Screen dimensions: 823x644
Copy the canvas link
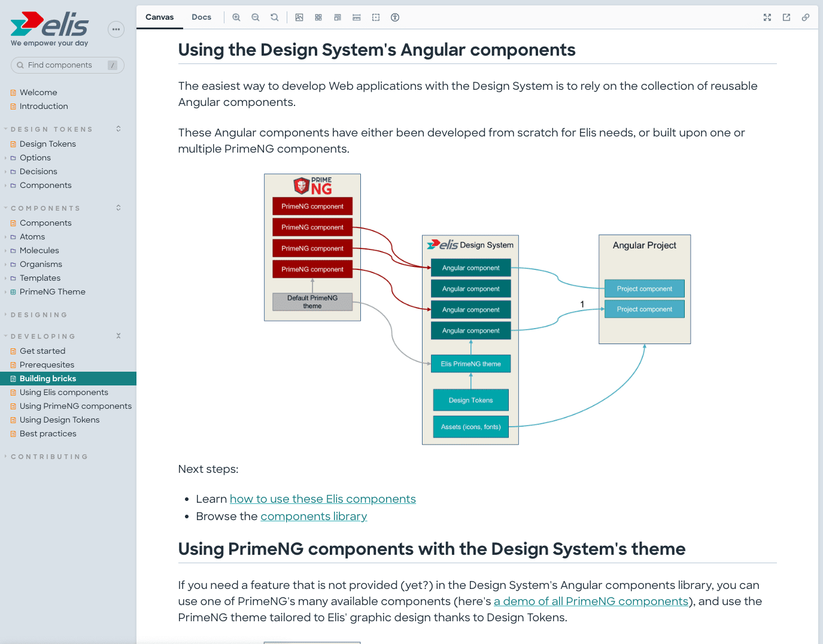806,17
